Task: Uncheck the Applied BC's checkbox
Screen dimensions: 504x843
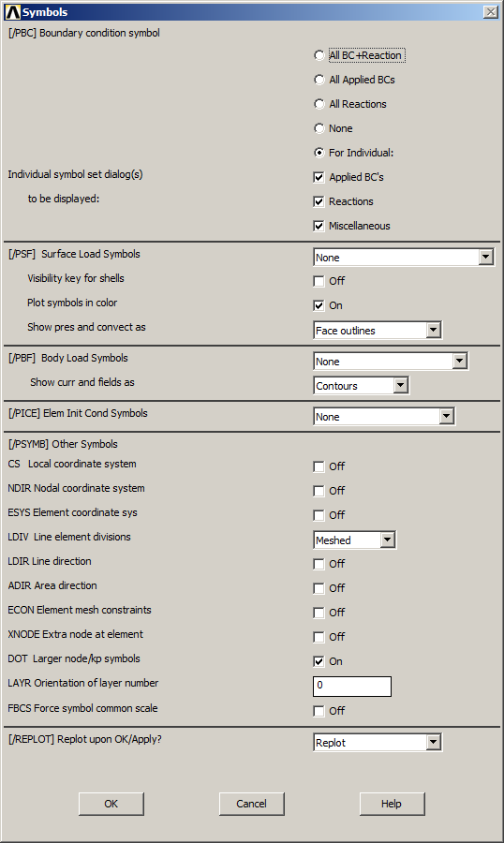Action: coord(319,177)
